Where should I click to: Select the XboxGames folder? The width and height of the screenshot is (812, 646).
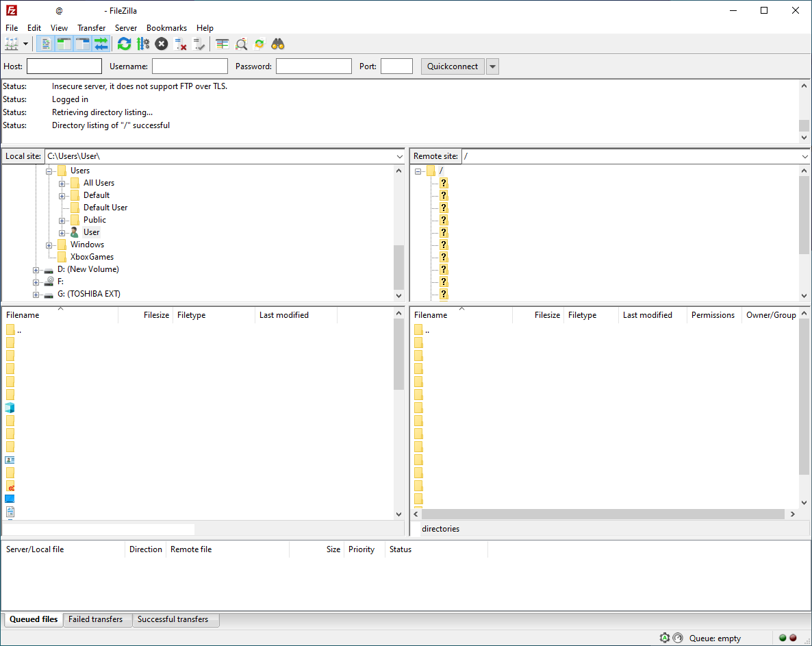(92, 256)
